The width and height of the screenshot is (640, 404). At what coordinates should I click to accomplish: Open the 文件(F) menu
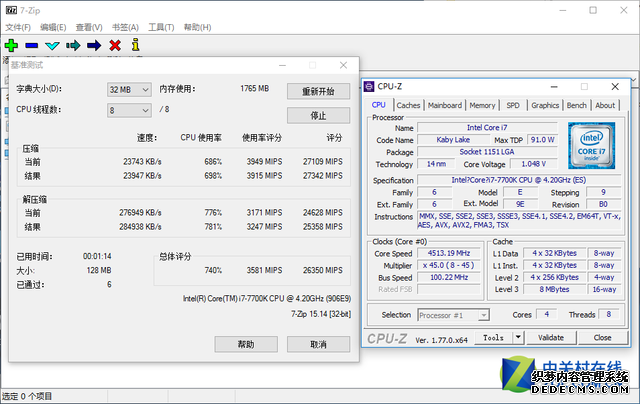click(18, 27)
